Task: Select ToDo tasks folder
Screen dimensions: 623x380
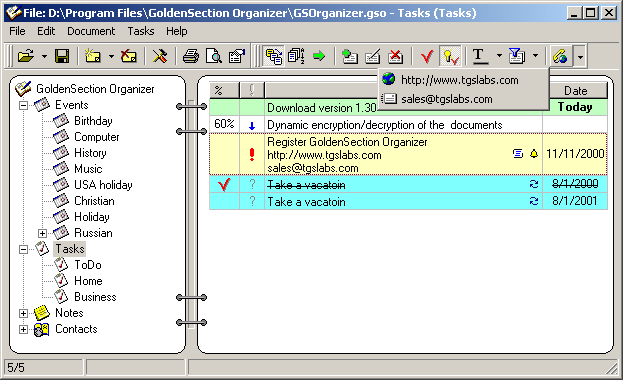Action: (88, 265)
